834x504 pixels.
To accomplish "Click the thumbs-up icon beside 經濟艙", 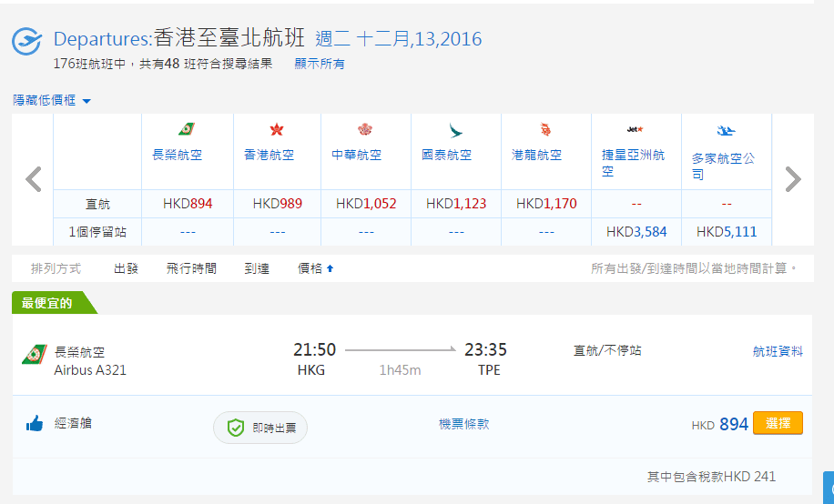I will pyautogui.click(x=35, y=423).
